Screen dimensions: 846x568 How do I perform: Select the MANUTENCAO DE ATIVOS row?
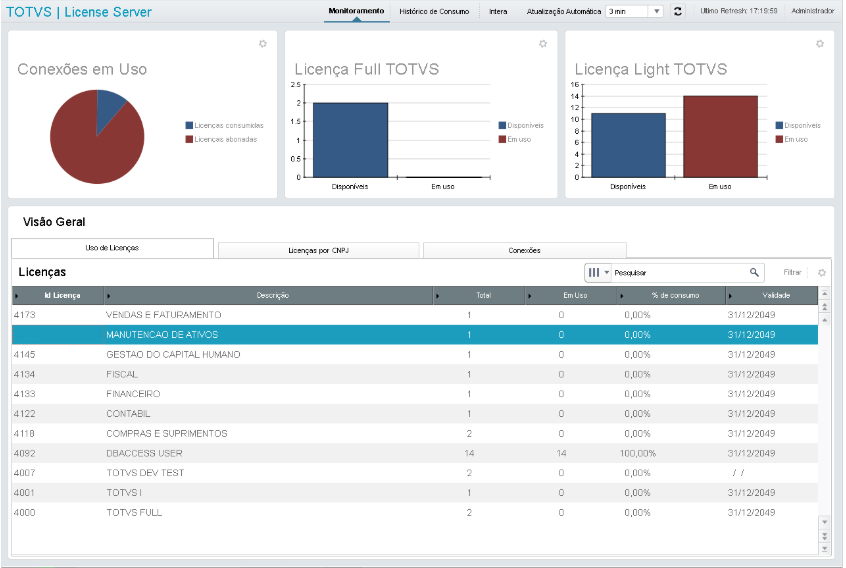coord(414,334)
